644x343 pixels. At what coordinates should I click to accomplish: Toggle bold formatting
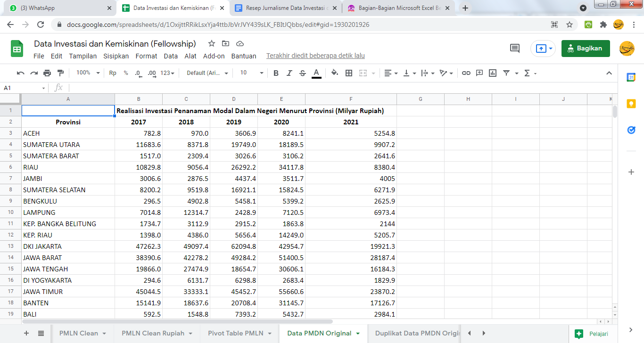pyautogui.click(x=276, y=73)
